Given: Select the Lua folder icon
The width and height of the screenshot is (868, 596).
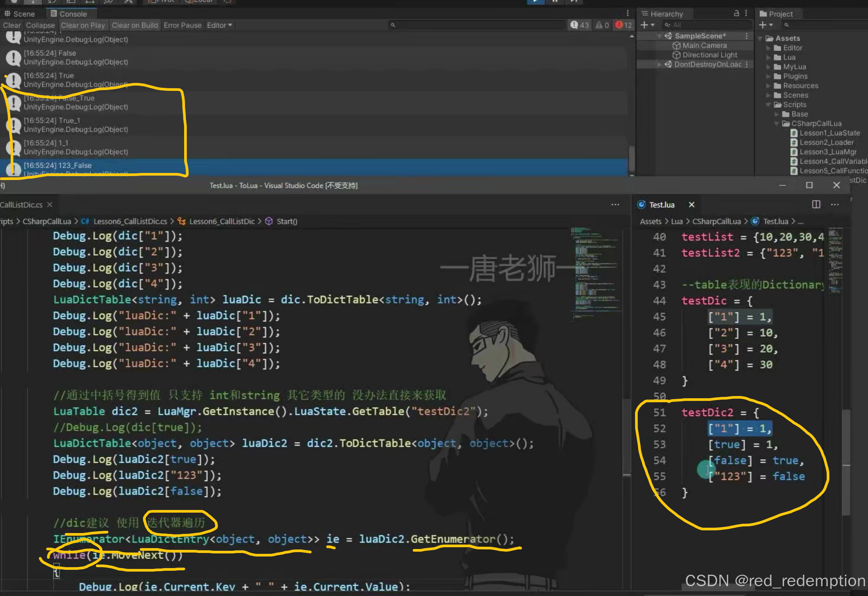Looking at the screenshot, I should (x=777, y=57).
